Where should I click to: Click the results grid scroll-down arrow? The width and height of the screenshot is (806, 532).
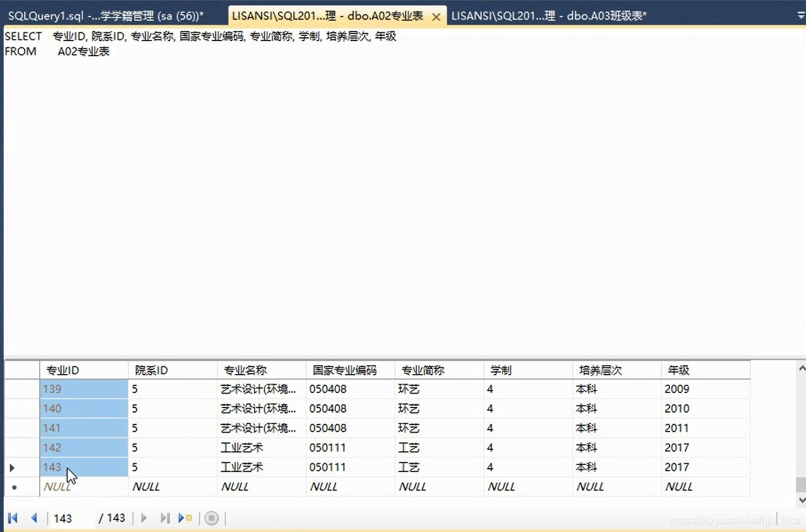coord(801,500)
